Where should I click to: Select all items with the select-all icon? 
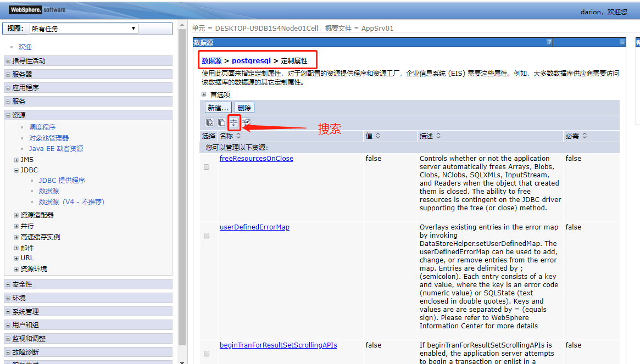tap(209, 122)
